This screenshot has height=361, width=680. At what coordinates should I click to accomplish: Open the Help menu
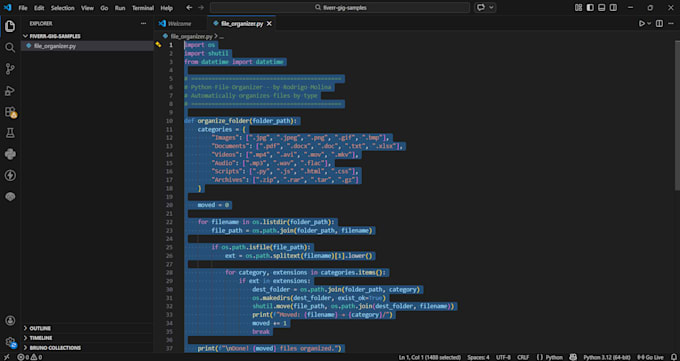coord(167,8)
